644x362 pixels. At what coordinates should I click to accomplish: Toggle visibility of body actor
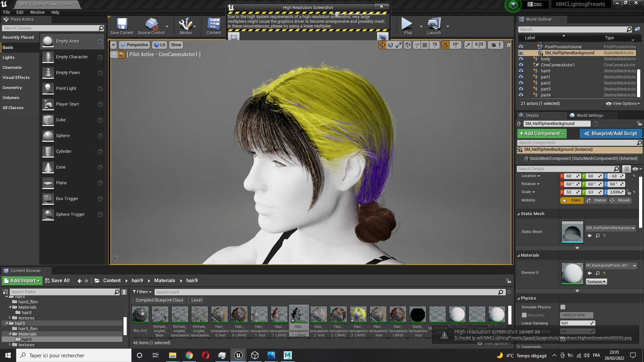(x=521, y=59)
